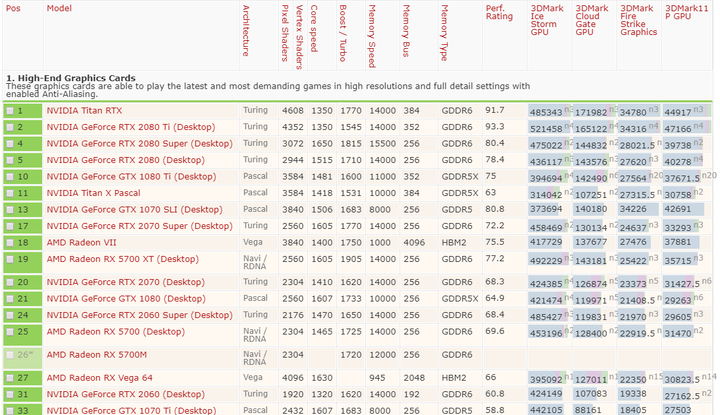Sort by Memory Bus column header

tap(406, 30)
